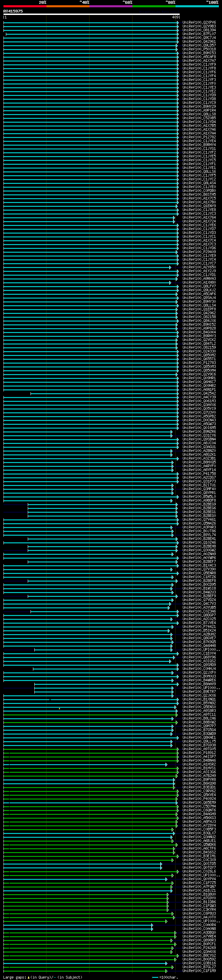Select hit UniRef100_Q2XPV6
Screen dimensions: 222x980
[x=199, y=23]
